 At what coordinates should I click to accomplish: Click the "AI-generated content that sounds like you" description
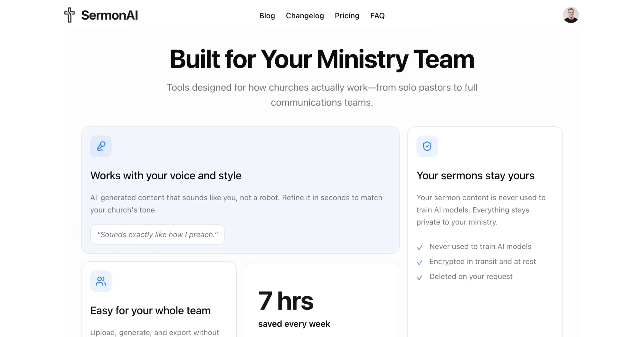pyautogui.click(x=236, y=203)
